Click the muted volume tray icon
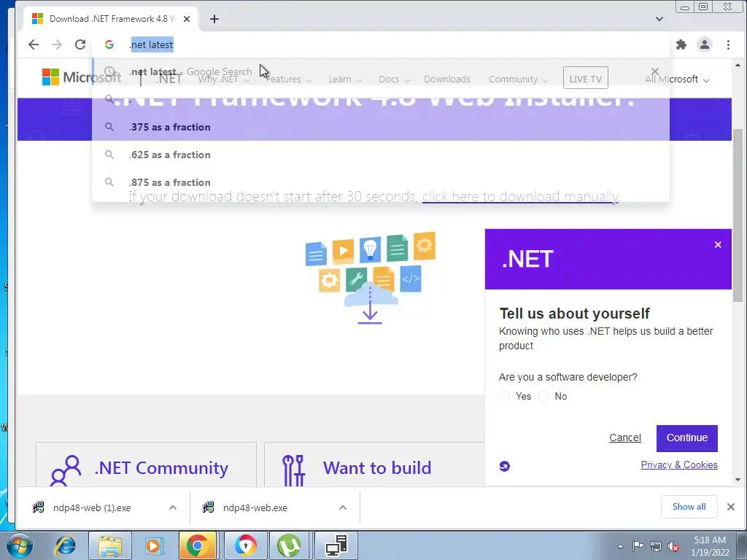Viewport: 747px width, 560px height. coord(673,547)
